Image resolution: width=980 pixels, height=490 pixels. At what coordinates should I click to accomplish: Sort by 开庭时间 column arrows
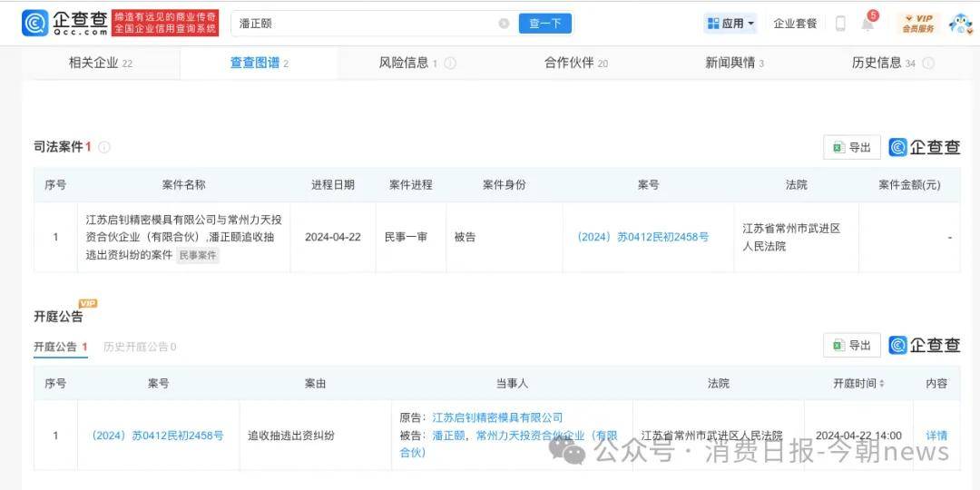click(x=881, y=384)
